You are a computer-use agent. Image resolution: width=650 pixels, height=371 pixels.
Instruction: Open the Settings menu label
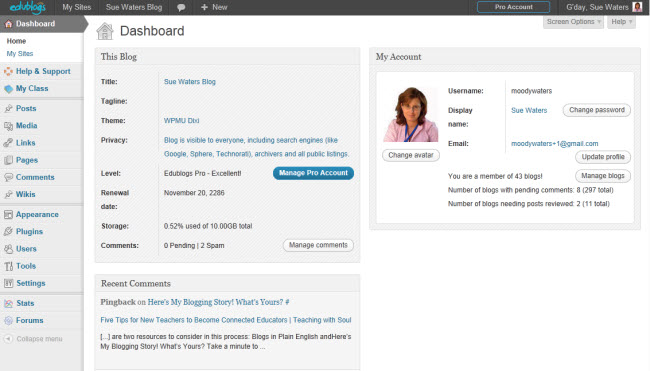(31, 283)
